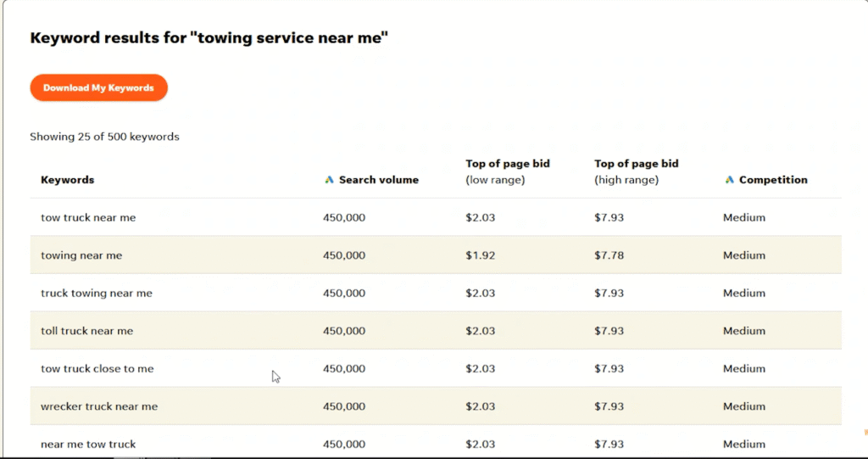The width and height of the screenshot is (868, 459).
Task: Click the "truck towing near me" keyword
Action: [x=97, y=293]
